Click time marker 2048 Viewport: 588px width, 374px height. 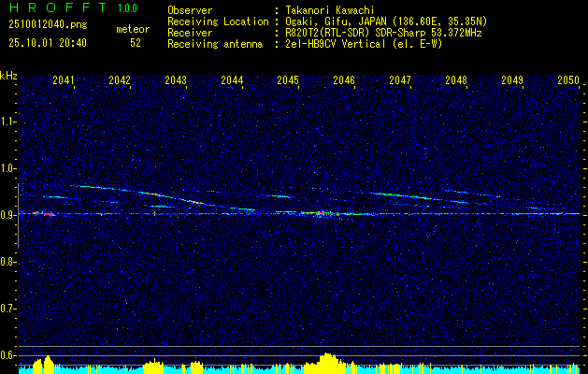point(456,80)
